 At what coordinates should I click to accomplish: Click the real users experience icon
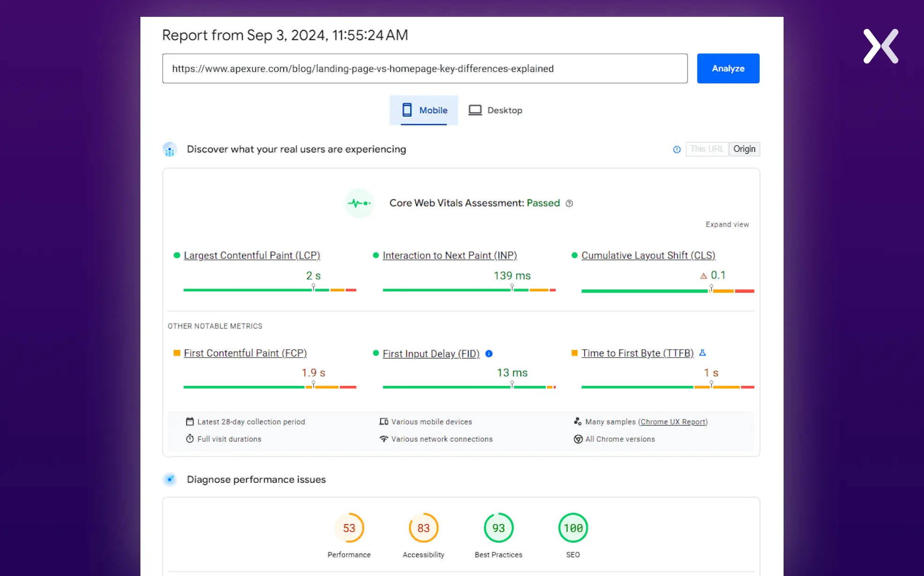(169, 149)
